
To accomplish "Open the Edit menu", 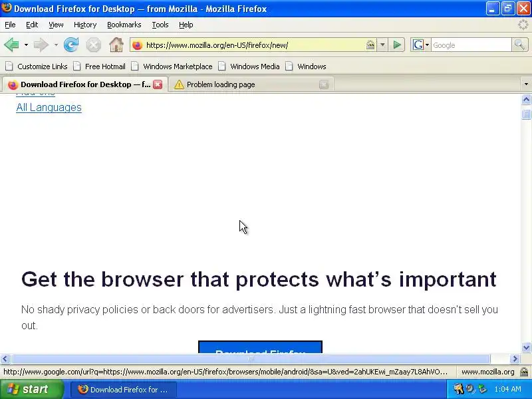I will tap(32, 25).
